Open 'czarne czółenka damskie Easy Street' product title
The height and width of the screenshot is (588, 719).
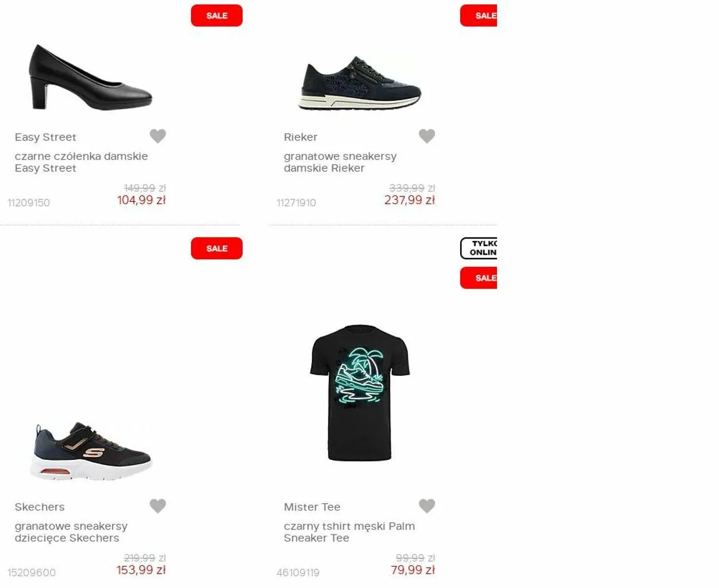[x=81, y=162]
